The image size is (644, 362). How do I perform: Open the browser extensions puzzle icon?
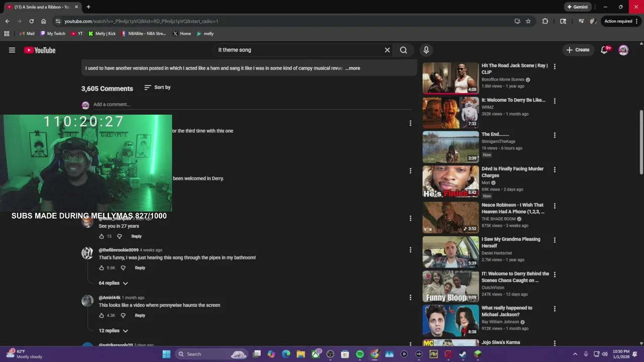(x=545, y=21)
